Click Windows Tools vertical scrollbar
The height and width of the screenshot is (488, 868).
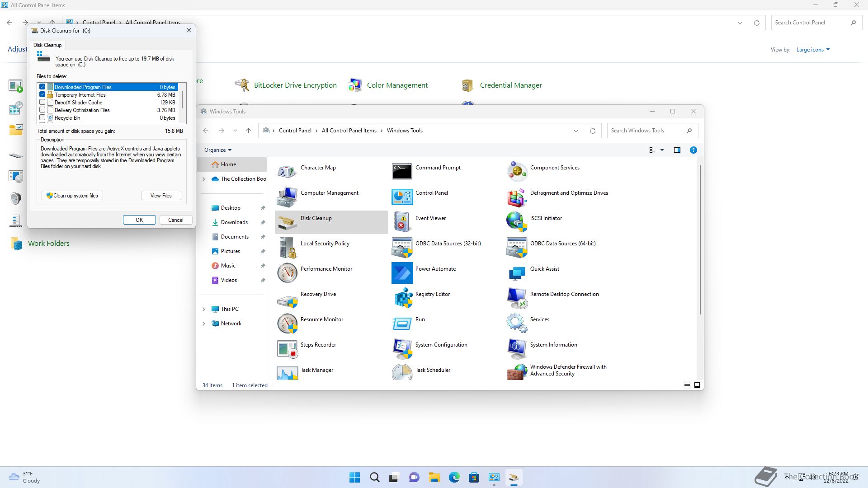click(700, 239)
